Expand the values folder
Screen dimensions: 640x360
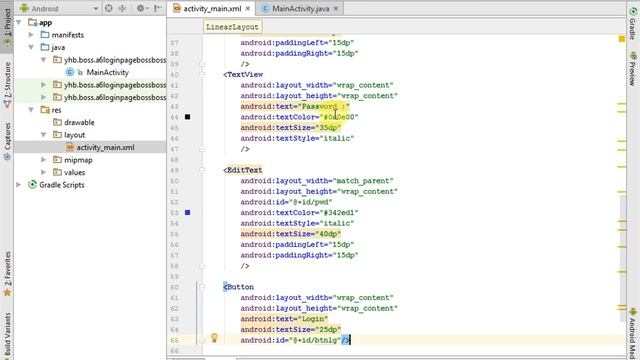pyautogui.click(x=43, y=172)
